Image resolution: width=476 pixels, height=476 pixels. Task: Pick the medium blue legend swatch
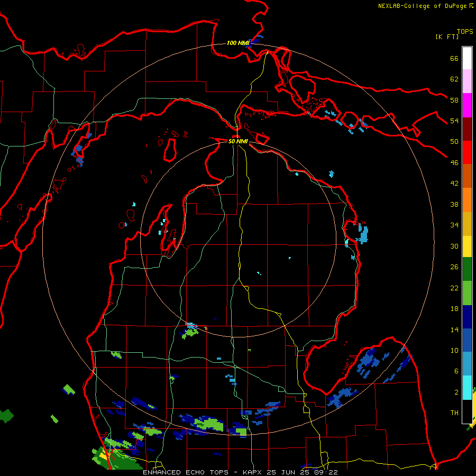point(467,340)
